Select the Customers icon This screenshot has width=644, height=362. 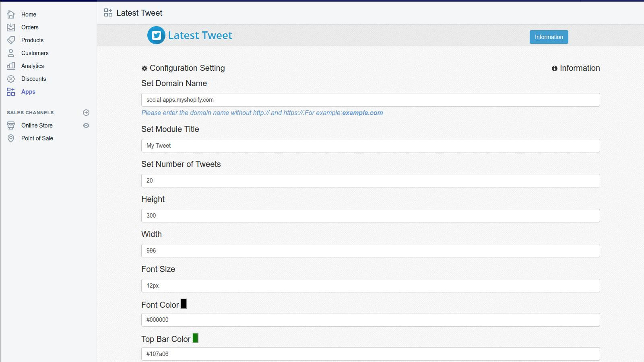[11, 53]
